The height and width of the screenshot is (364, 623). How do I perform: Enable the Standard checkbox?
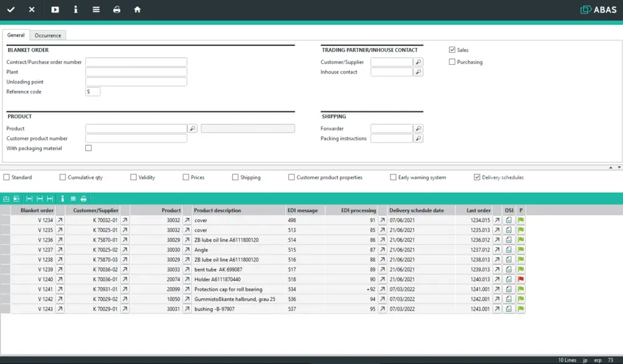[6, 177]
